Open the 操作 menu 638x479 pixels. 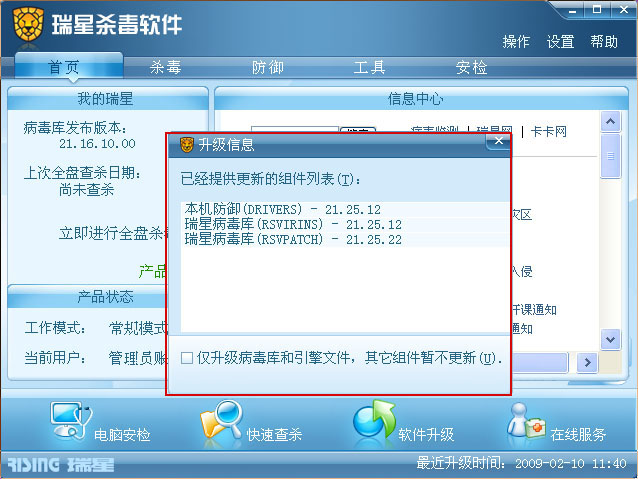(x=516, y=42)
